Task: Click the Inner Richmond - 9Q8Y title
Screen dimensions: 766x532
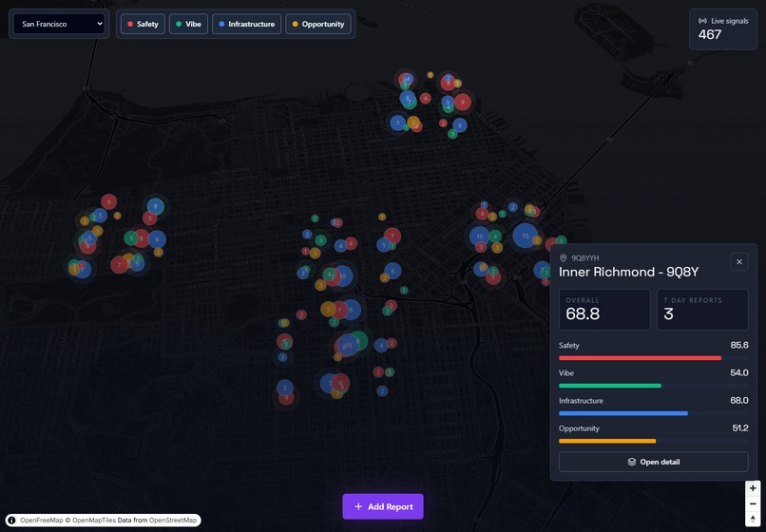Action: tap(629, 272)
